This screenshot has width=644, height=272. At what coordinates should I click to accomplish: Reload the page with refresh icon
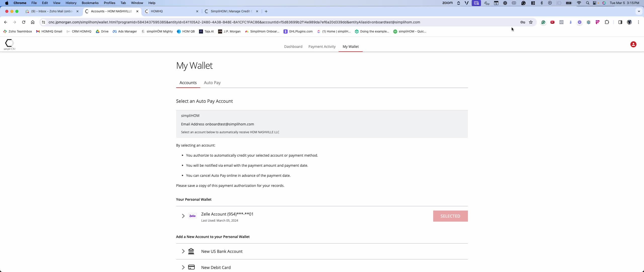point(24,22)
